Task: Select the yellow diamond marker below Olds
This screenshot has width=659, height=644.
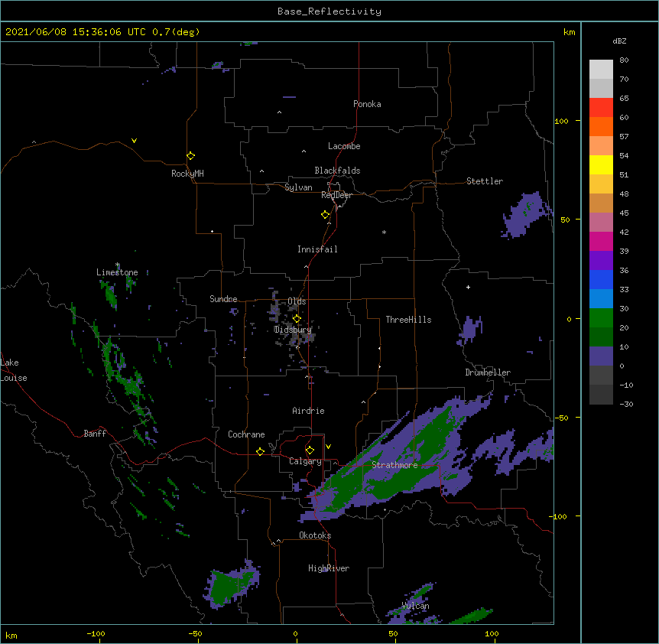Action: point(297,319)
